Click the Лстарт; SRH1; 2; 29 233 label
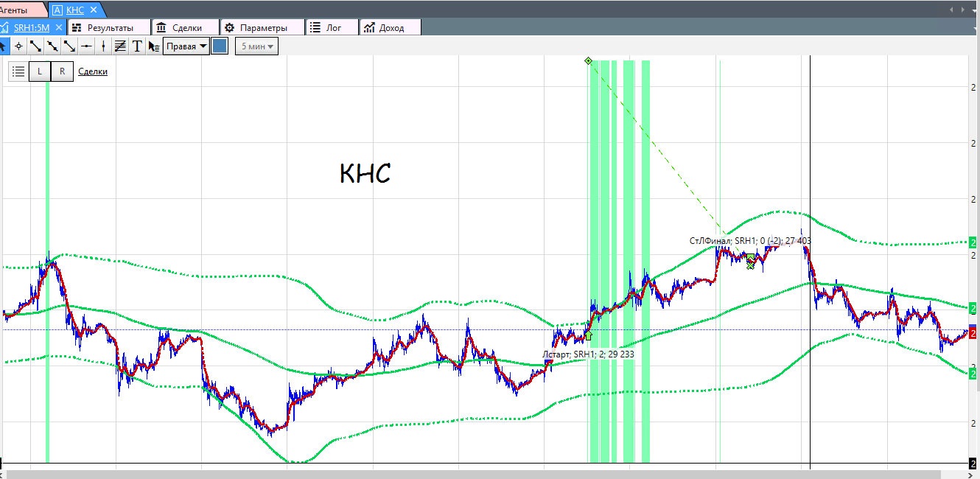980x479 pixels. click(x=588, y=354)
